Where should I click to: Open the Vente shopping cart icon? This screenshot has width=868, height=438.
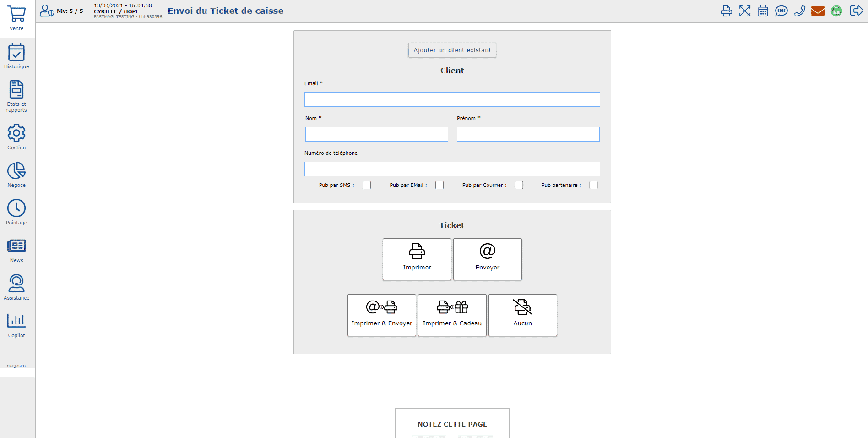point(16,15)
